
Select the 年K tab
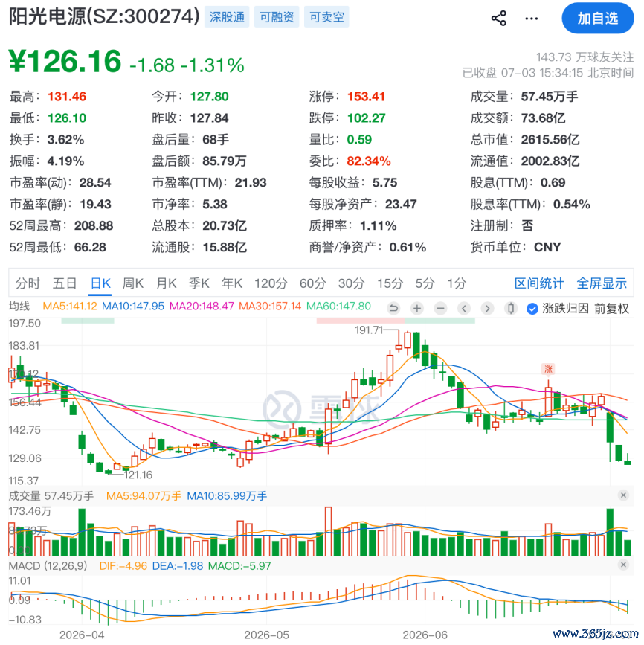point(232,283)
